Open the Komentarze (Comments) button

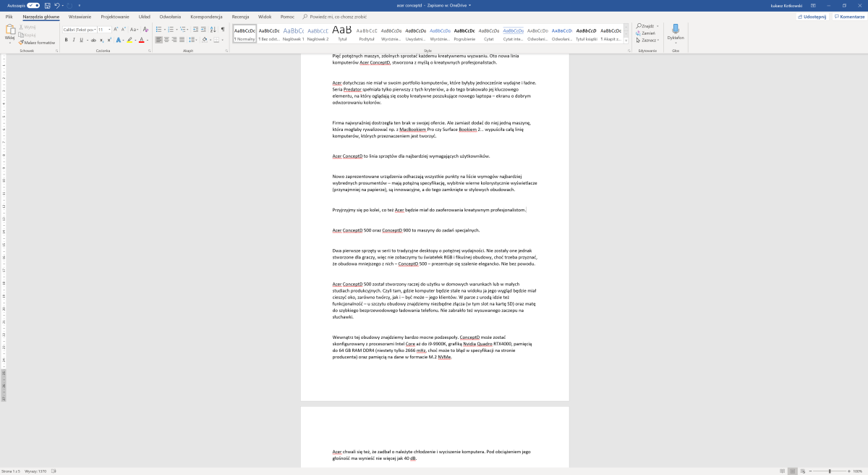pos(849,17)
